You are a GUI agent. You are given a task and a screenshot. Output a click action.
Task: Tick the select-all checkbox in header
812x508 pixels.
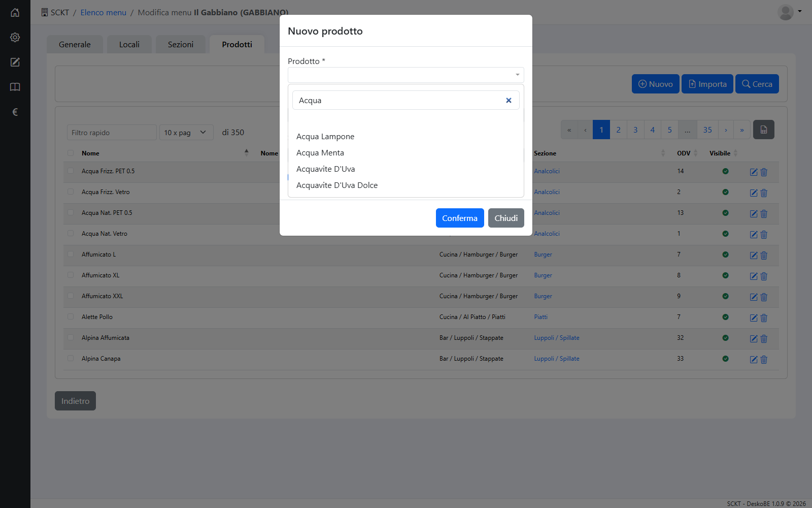[x=71, y=153]
